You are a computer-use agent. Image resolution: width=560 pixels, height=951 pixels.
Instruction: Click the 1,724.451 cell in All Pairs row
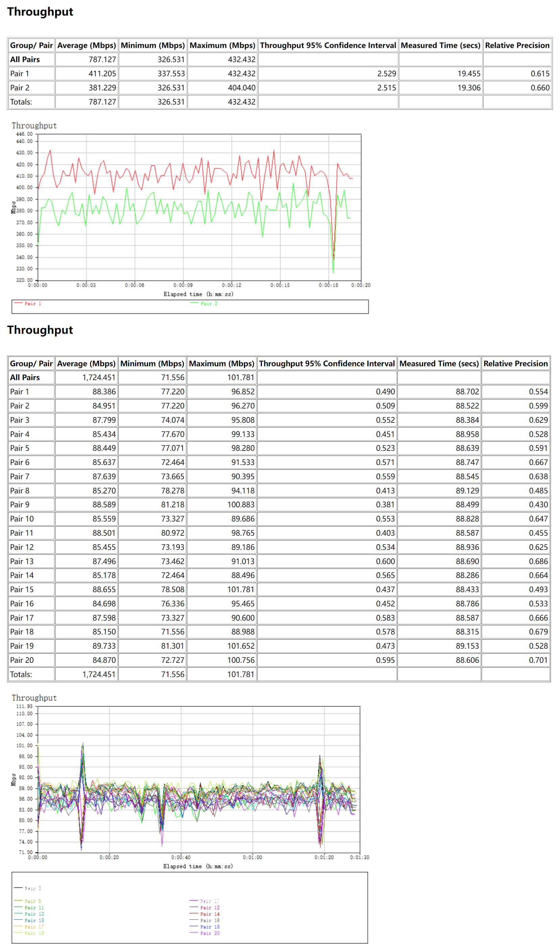pos(87,377)
